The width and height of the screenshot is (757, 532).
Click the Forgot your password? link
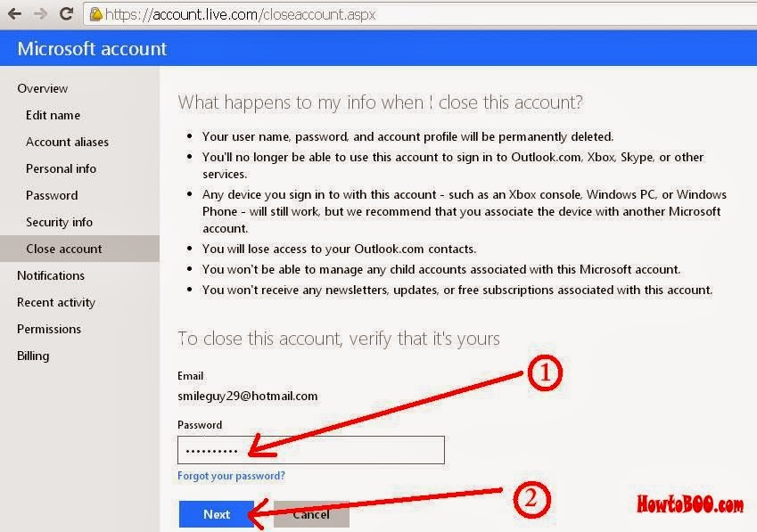tap(231, 476)
